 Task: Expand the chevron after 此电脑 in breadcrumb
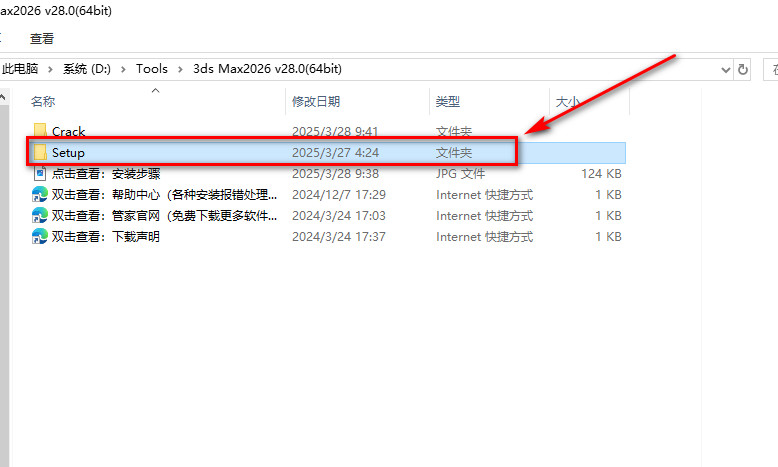(x=50, y=69)
